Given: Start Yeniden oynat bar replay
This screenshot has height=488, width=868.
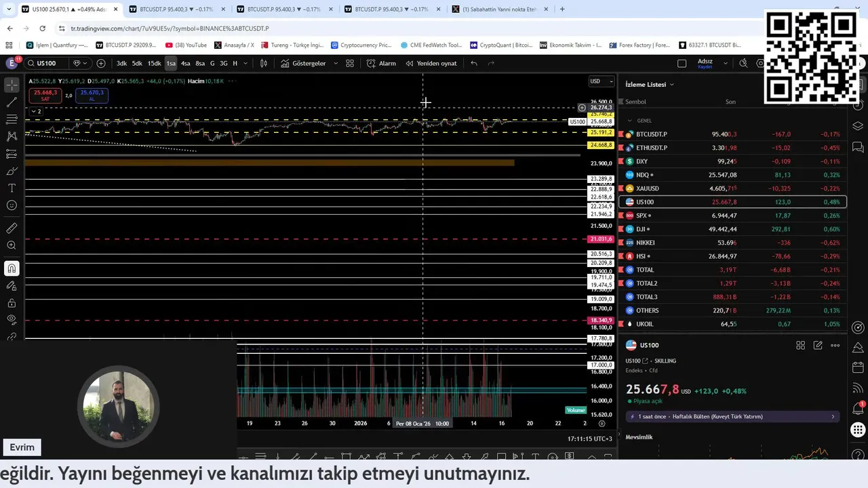Looking at the screenshot, I should click(x=431, y=63).
